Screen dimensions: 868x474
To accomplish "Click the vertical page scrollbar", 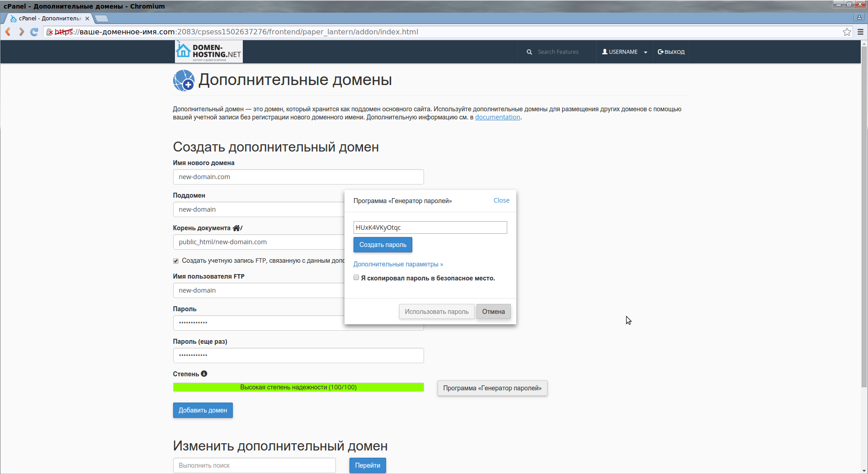I will [864, 217].
